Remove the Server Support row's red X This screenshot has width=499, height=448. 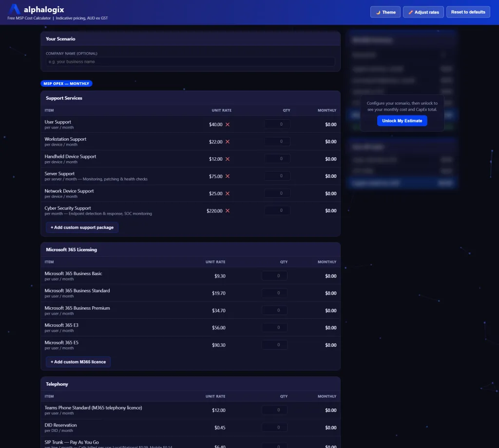tap(228, 176)
